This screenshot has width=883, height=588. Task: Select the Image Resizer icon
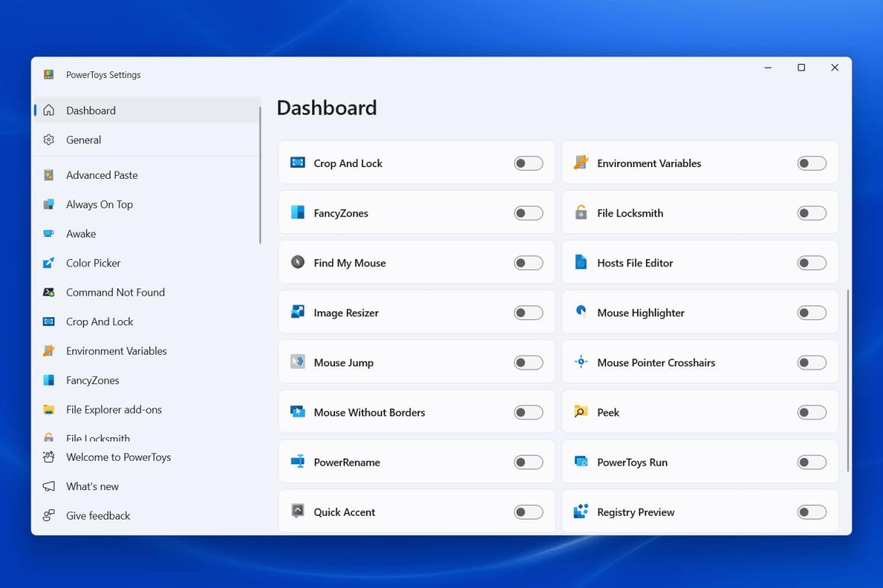(x=298, y=312)
